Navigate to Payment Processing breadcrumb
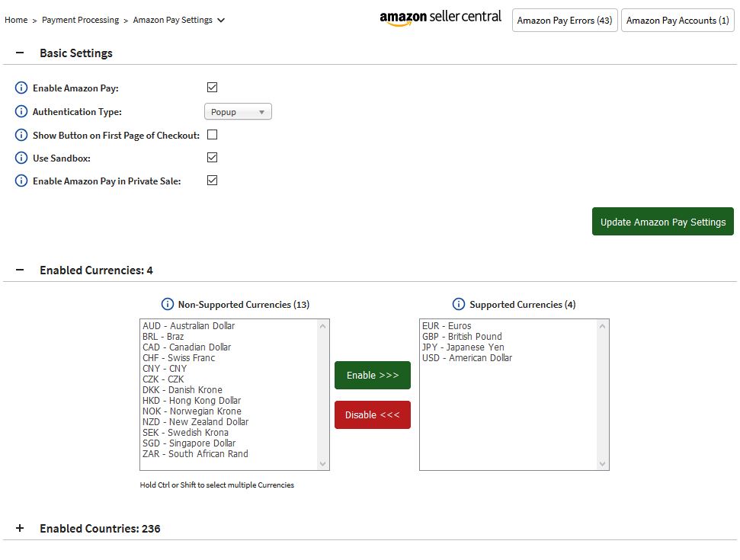The image size is (740, 560). [x=80, y=21]
